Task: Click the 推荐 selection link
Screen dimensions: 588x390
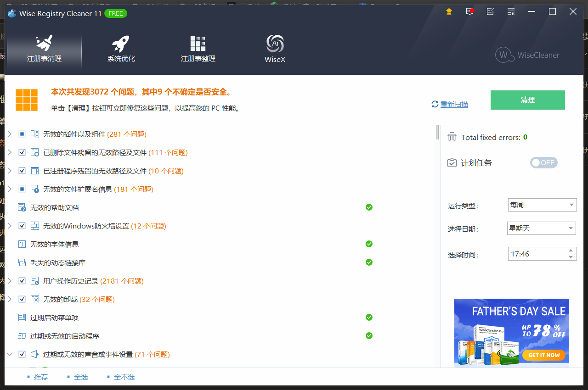Action: coord(41,377)
